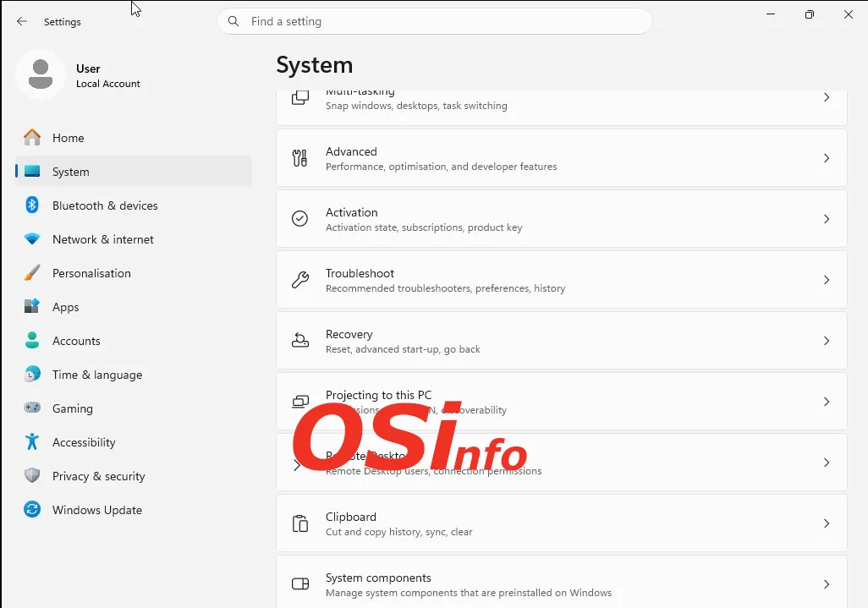Click the Privacy & security shield icon
This screenshot has width=868, height=608.
point(32,476)
